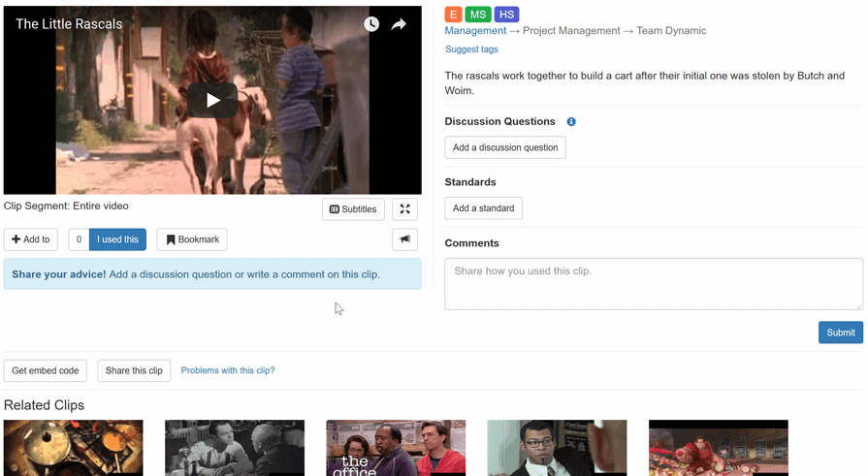The width and height of the screenshot is (868, 476).
Task: Bookmark this clip
Action: click(192, 239)
